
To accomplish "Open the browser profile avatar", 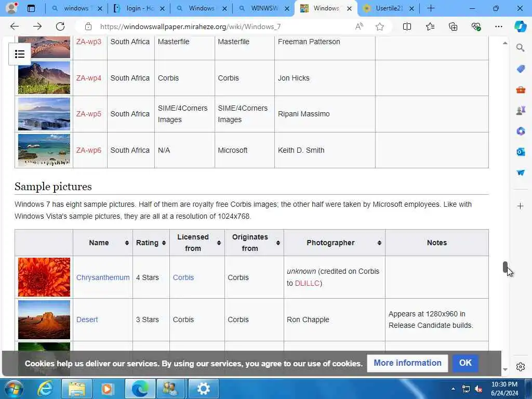I will coord(12,8).
